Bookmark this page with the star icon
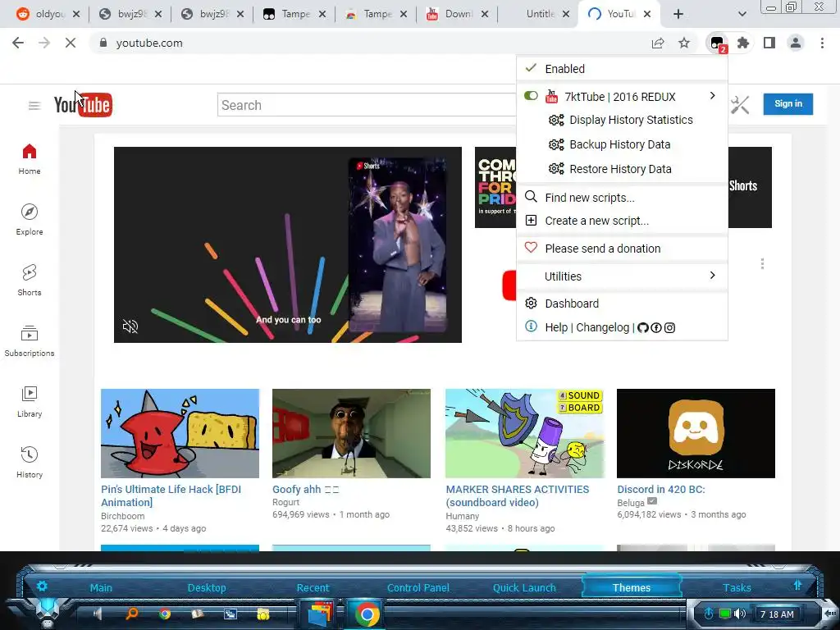Screen dimensions: 840x630 (684, 43)
